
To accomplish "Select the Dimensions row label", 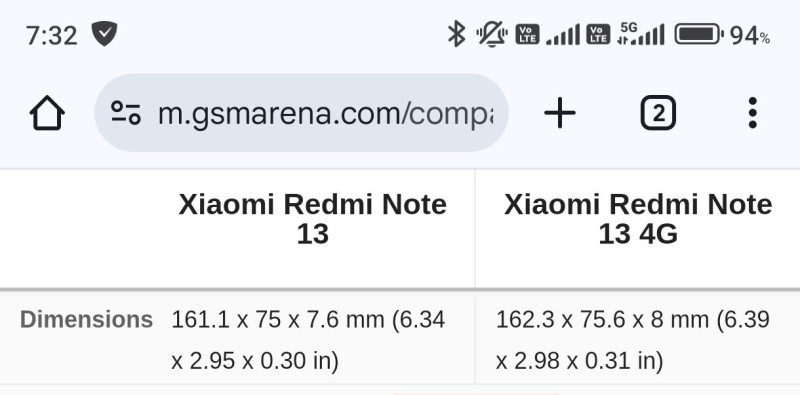I will point(86,320).
